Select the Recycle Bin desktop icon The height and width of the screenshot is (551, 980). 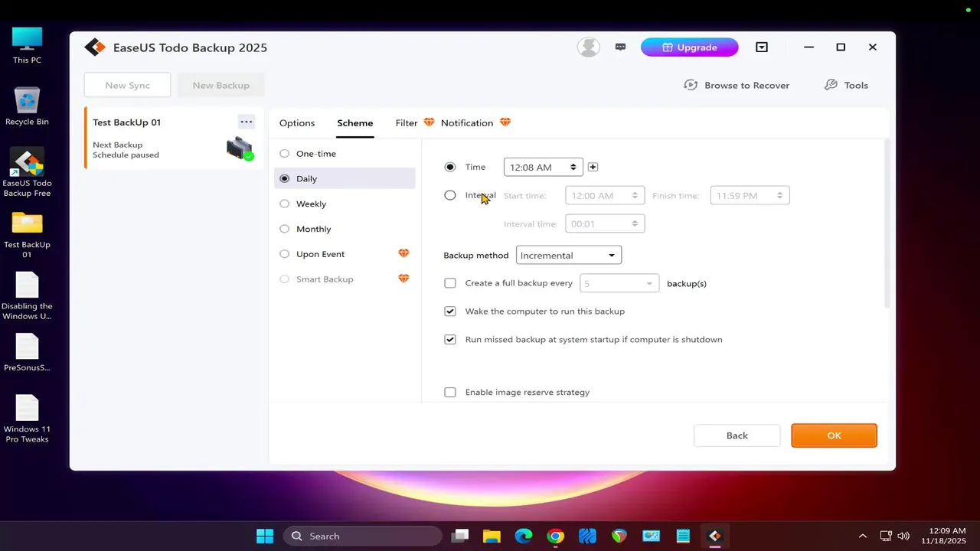point(27,106)
